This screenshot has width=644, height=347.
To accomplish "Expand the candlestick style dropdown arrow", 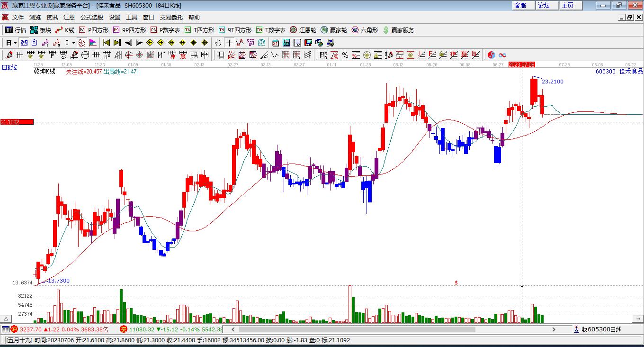I will point(73,43).
